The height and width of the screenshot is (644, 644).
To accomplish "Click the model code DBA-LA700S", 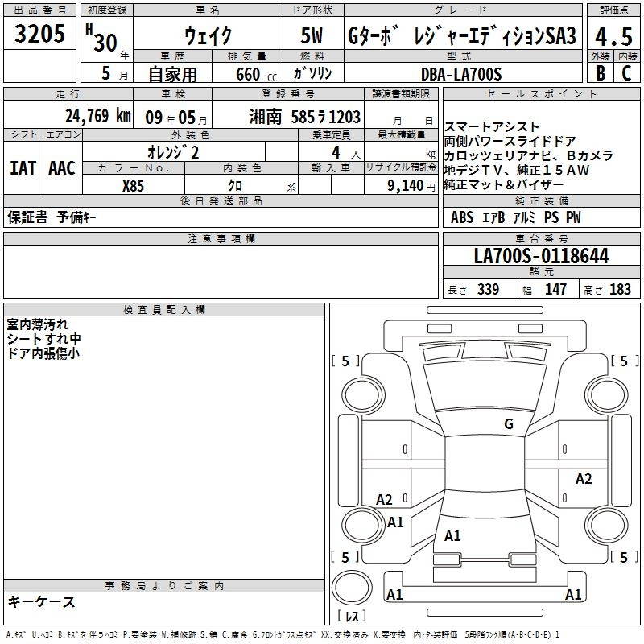I will pyautogui.click(x=460, y=74).
